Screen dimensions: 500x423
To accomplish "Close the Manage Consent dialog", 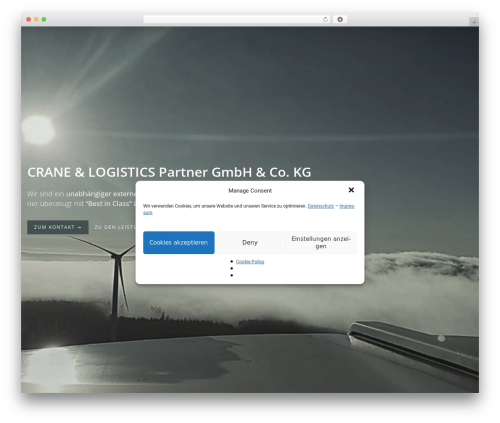I will 351,190.
